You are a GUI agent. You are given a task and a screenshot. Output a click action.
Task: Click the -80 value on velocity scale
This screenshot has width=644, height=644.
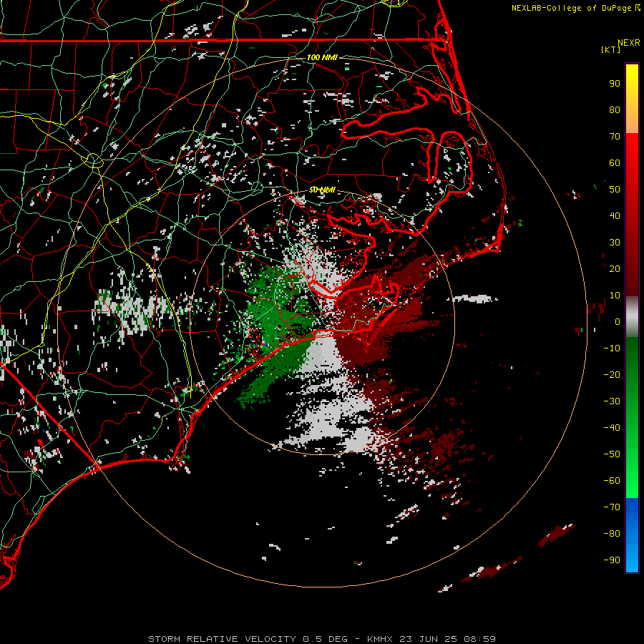612,534
